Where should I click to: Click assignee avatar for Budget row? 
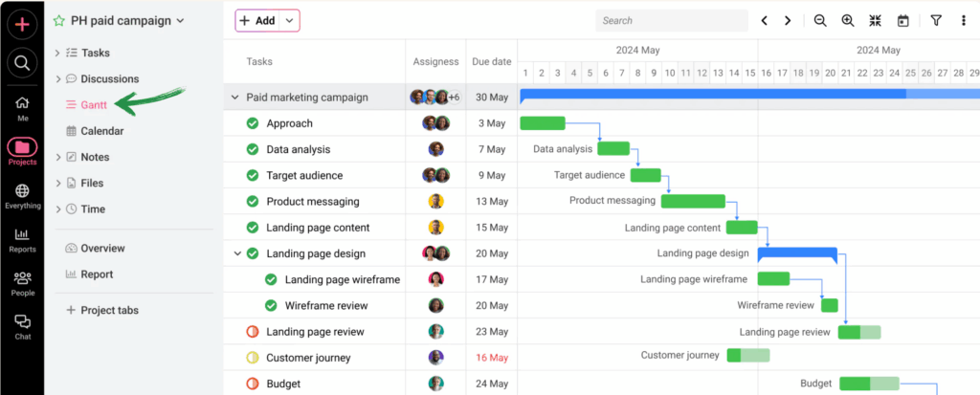pyautogui.click(x=435, y=384)
